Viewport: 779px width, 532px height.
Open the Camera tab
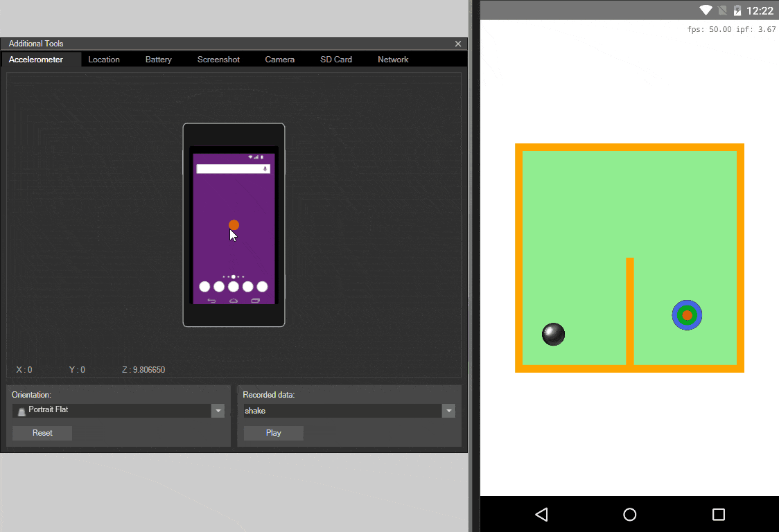(x=279, y=60)
